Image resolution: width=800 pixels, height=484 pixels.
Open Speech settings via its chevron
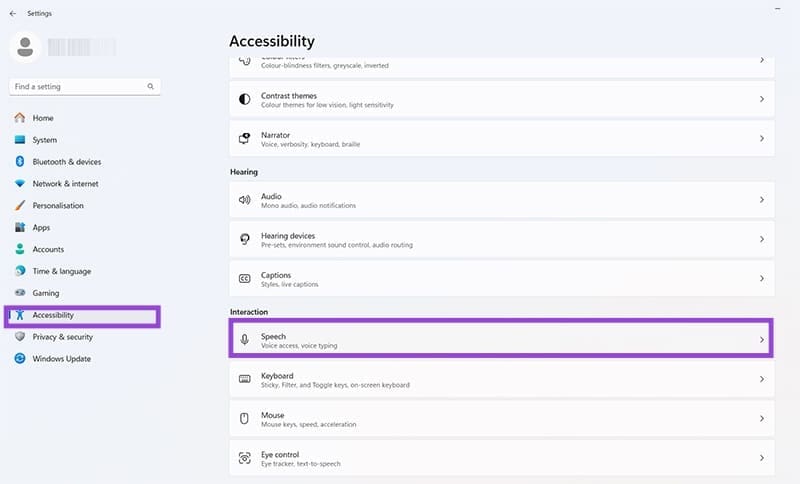click(x=762, y=340)
